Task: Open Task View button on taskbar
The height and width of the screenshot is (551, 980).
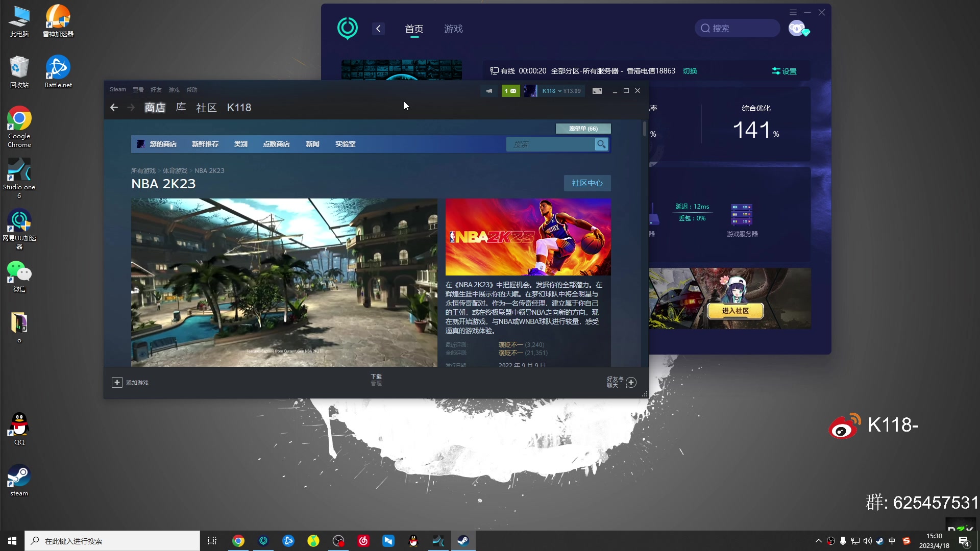Action: (x=212, y=541)
